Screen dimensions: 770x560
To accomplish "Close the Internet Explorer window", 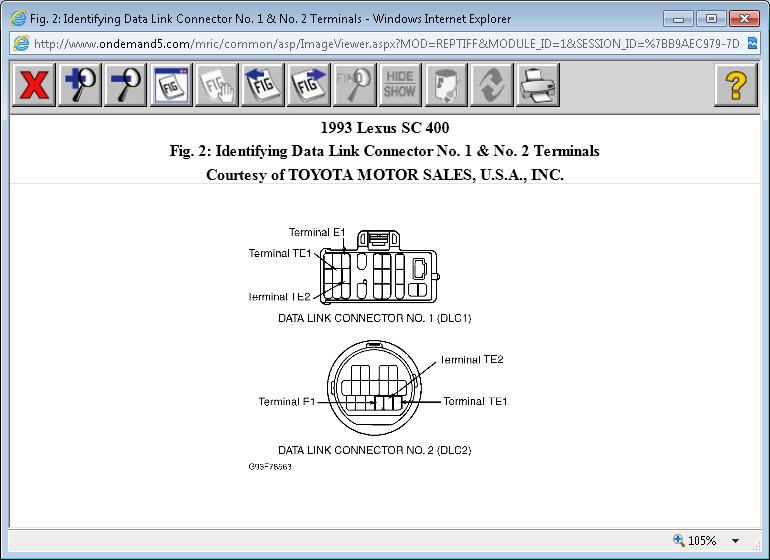I will click(744, 19).
